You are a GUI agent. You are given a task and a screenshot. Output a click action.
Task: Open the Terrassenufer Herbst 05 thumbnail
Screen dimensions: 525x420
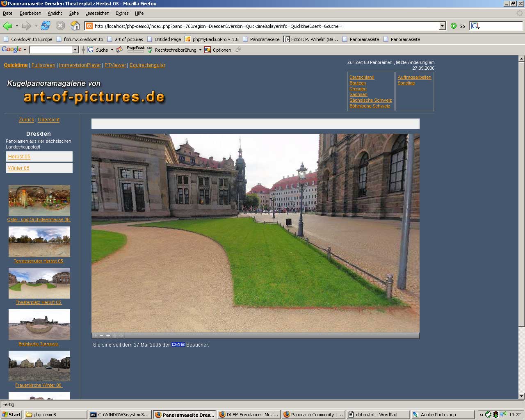[x=39, y=242]
